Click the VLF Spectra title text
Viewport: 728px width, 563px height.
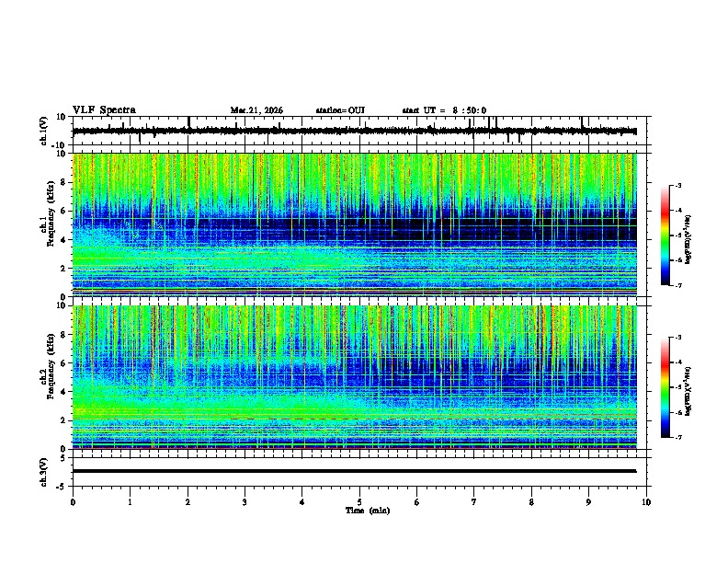(x=105, y=110)
